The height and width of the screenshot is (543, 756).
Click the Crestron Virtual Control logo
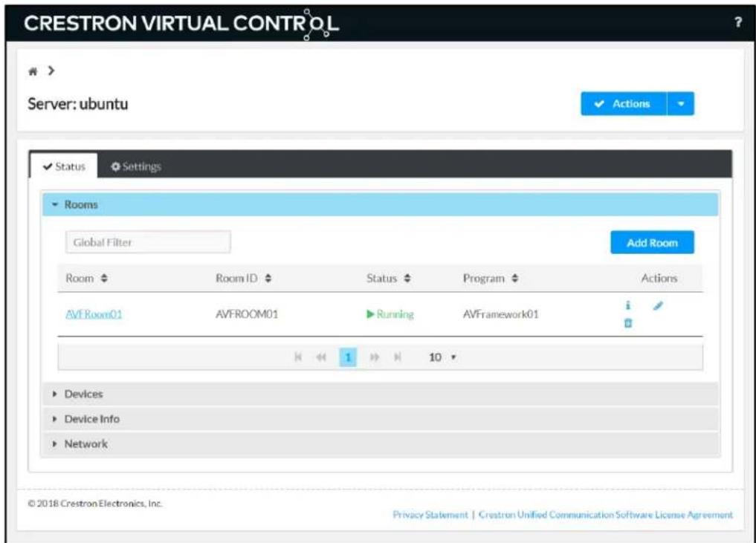coord(181,24)
